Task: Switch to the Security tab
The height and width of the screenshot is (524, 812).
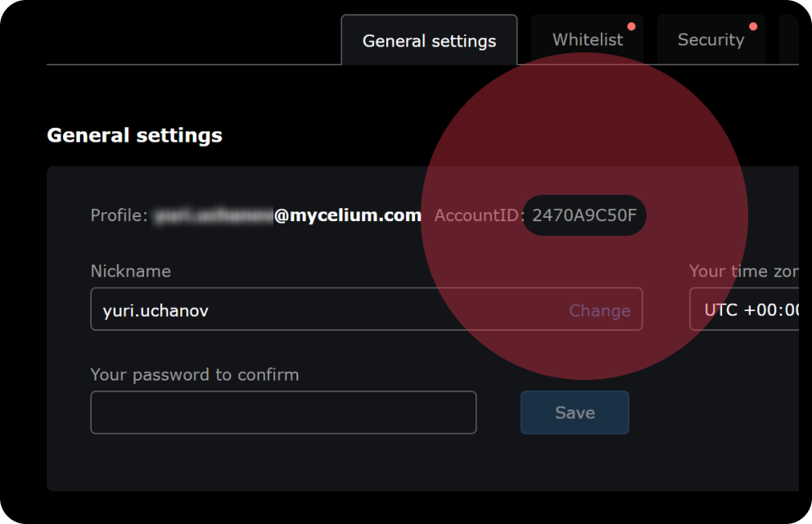Action: click(710, 39)
